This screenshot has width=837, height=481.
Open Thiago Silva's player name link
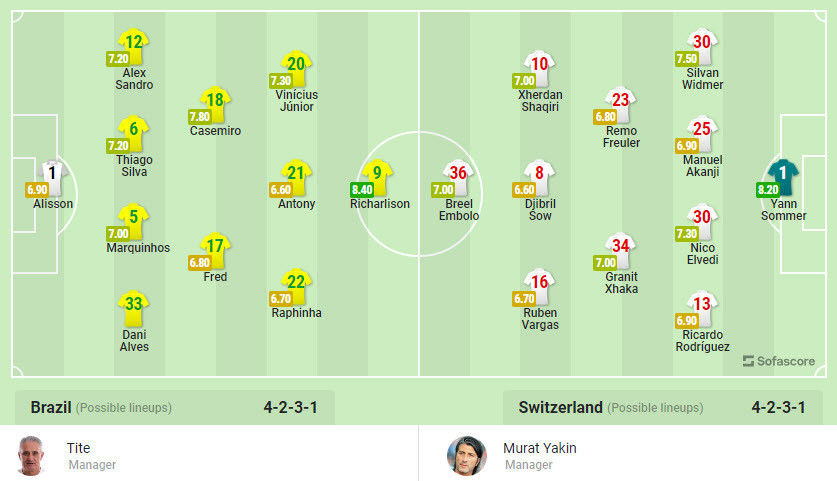134,165
